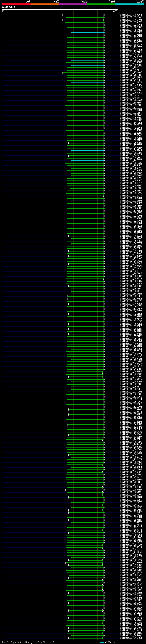The image size is (146, 644).
Task: Click the hit label UniRef100_Q3YSN4
Action: pyautogui.click(x=131, y=35)
